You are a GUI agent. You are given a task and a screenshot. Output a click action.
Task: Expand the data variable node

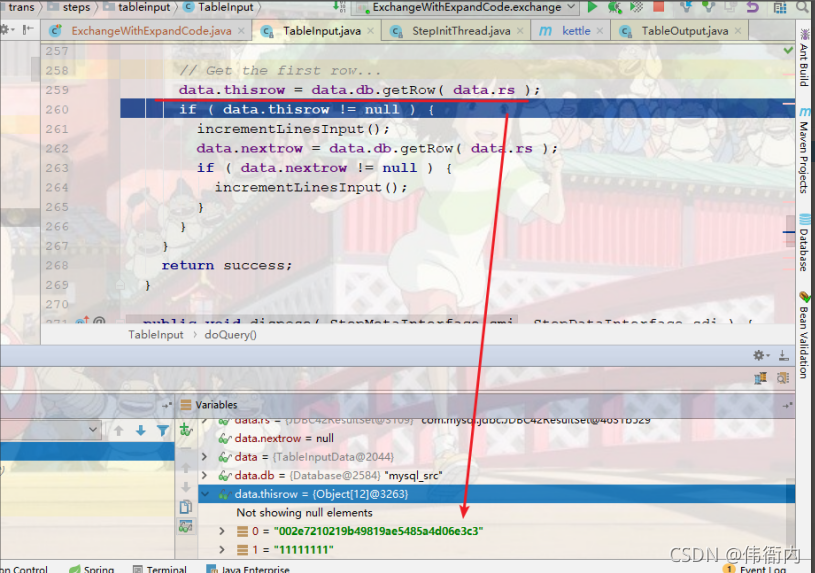[204, 457]
